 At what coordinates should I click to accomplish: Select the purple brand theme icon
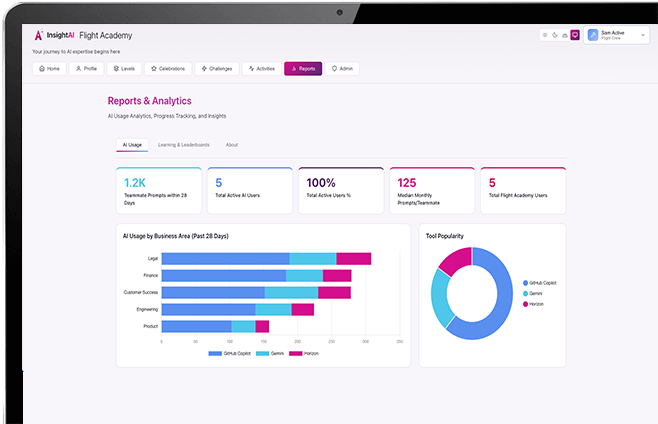tap(574, 35)
